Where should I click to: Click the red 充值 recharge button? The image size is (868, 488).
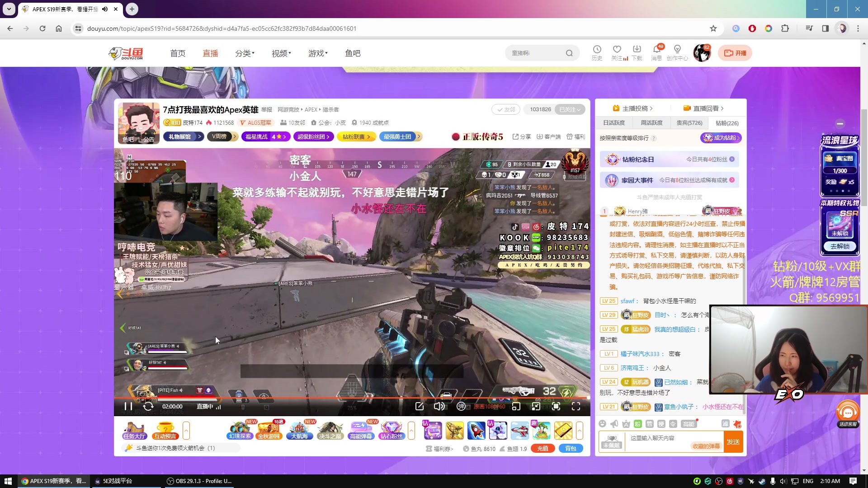point(542,449)
